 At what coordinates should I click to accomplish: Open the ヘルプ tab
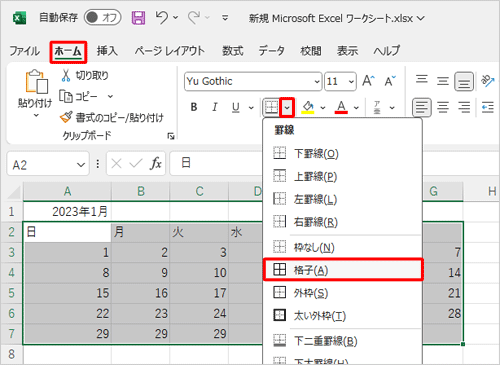click(x=386, y=51)
